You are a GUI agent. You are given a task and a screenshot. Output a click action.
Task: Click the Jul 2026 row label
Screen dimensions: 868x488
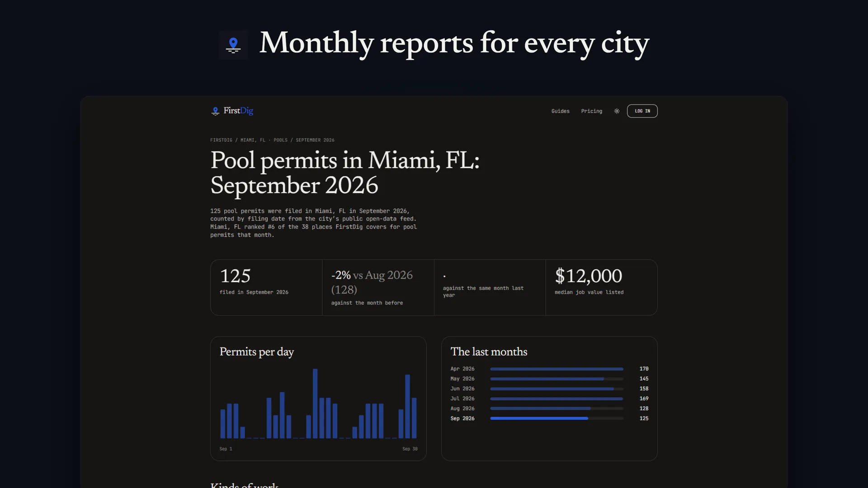point(462,399)
